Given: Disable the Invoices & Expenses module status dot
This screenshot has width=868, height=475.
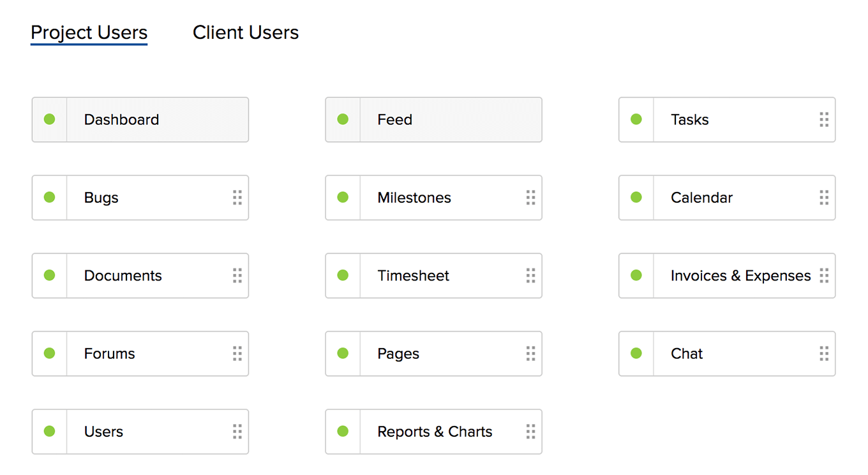Looking at the screenshot, I should coord(636,275).
